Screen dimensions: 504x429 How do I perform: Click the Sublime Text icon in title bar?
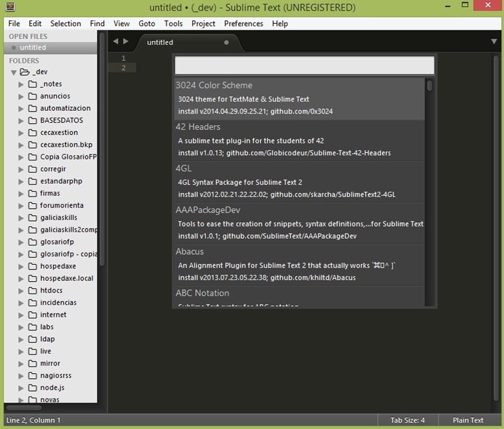click(10, 7)
